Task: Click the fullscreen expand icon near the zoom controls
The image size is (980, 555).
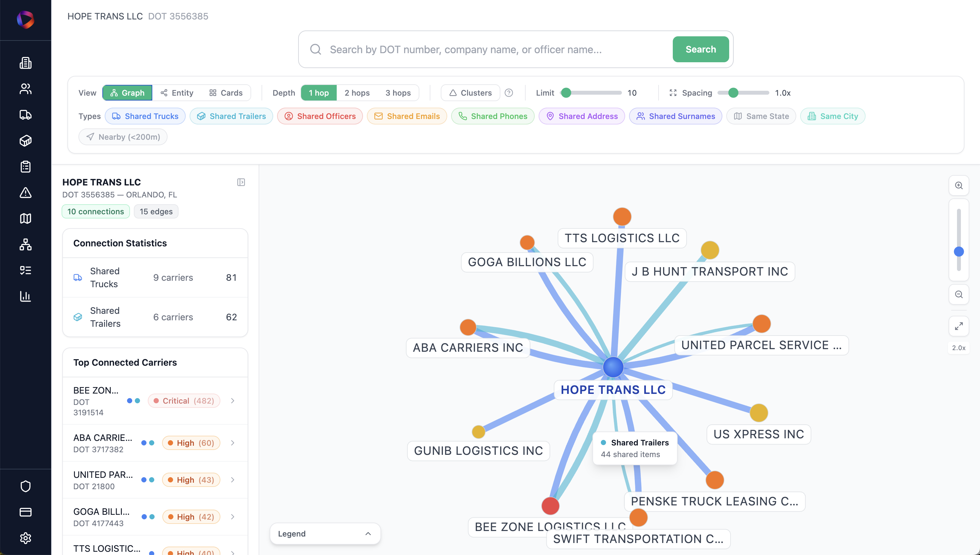Action: tap(960, 326)
